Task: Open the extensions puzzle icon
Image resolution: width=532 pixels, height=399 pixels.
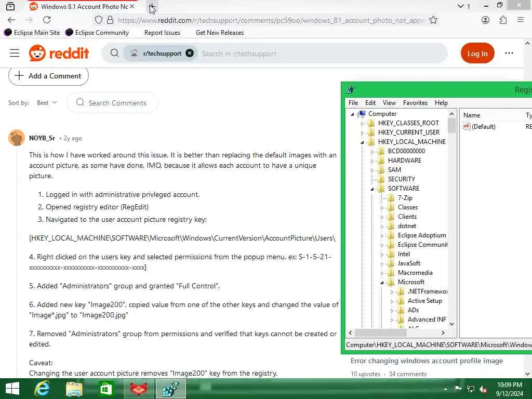Action: [503, 20]
